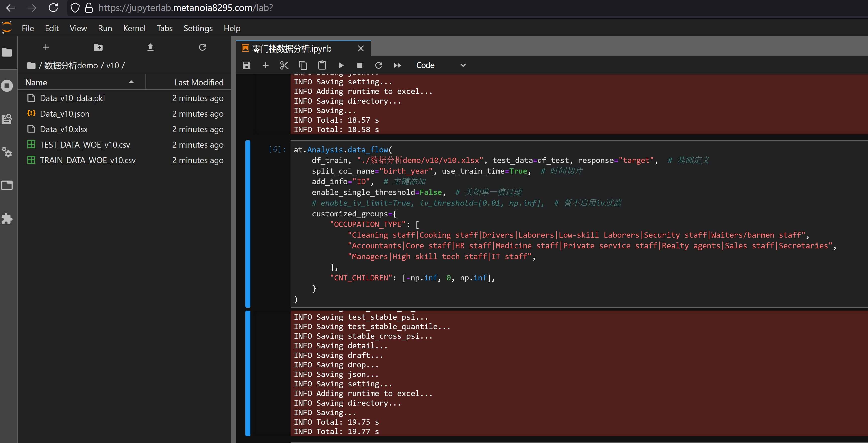Sort files by Last Modified

[198, 83]
